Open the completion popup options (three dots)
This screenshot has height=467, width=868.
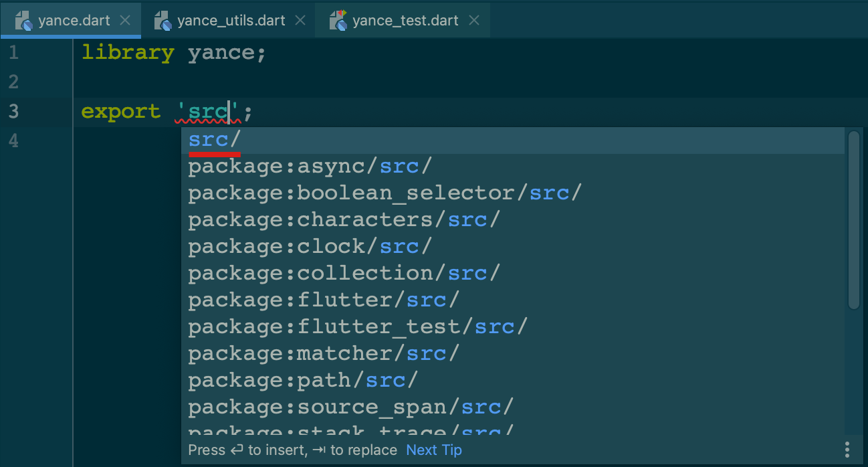pyautogui.click(x=847, y=450)
